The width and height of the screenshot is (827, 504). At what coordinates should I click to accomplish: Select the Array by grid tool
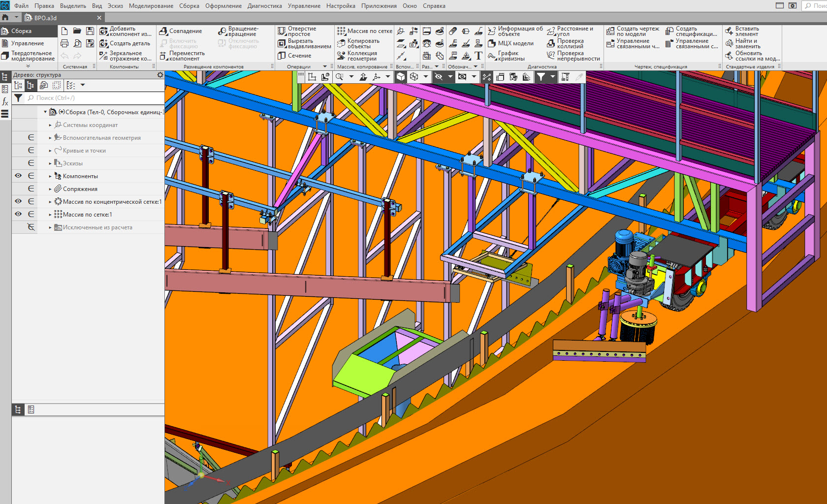[x=365, y=31]
